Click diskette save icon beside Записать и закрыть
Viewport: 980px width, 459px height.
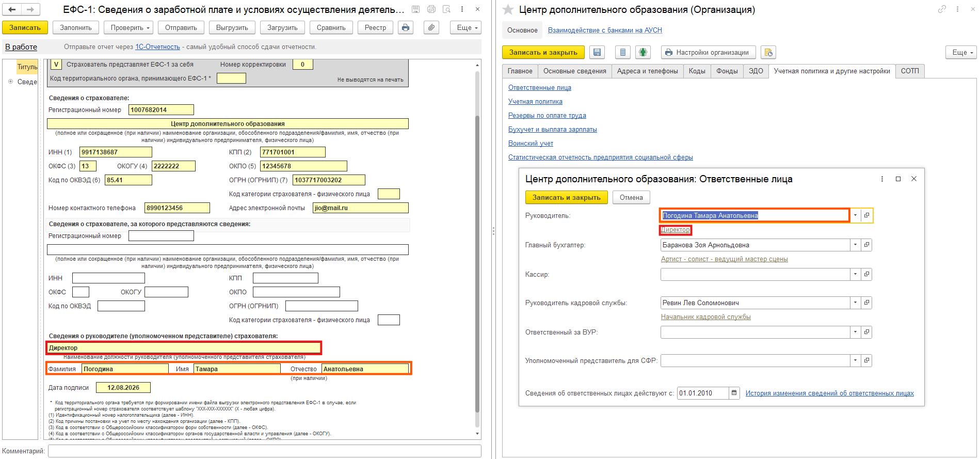coord(597,52)
